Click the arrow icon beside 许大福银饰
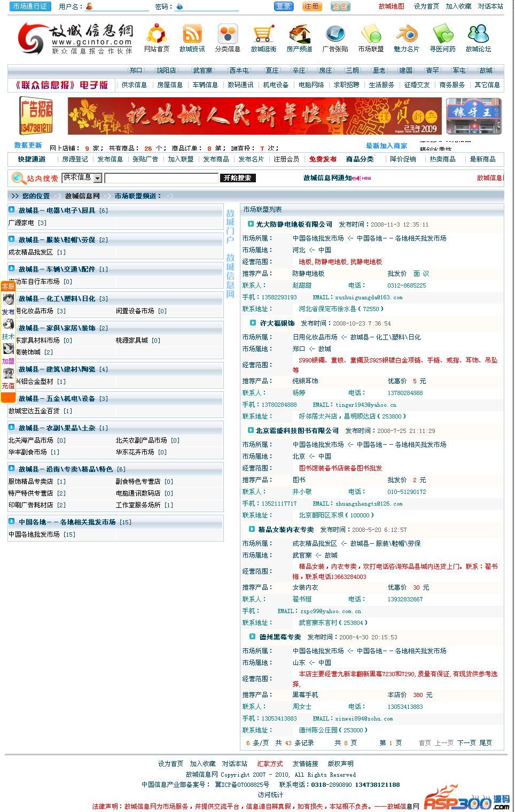The image size is (515, 812). tap(253, 323)
